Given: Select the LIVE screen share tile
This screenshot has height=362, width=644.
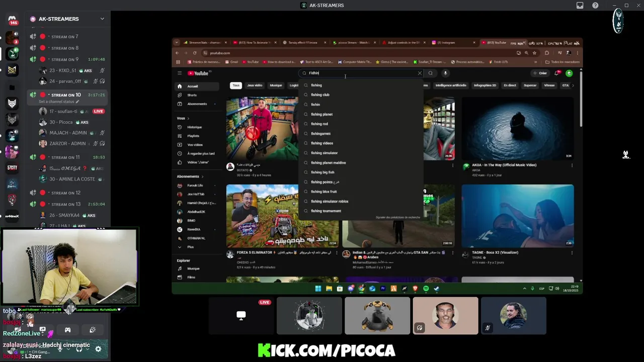Looking at the screenshot, I should tap(241, 316).
